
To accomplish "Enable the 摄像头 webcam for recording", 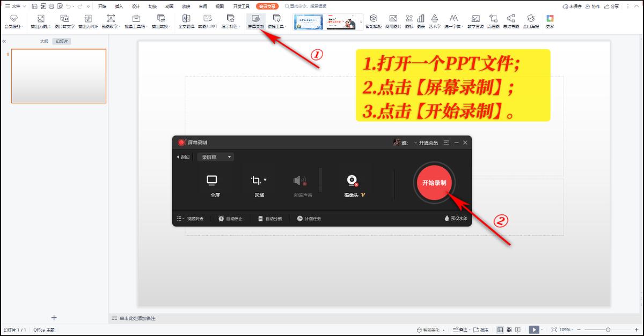I will point(352,180).
